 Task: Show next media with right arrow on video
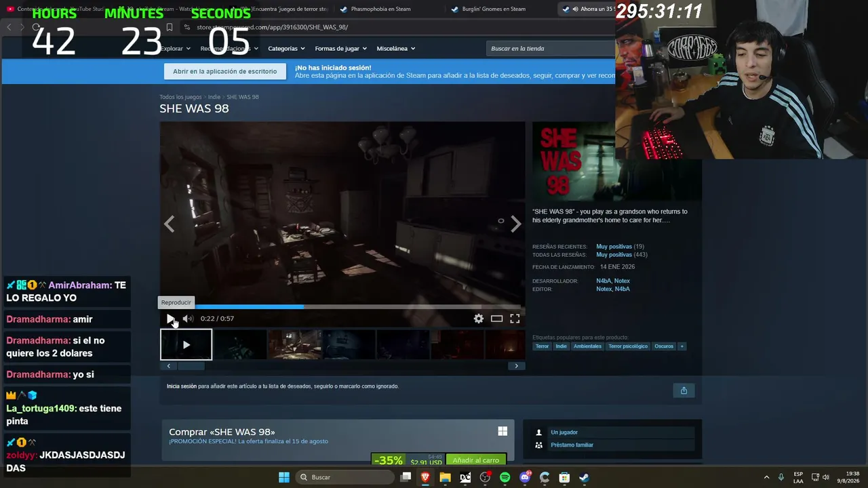tap(515, 224)
